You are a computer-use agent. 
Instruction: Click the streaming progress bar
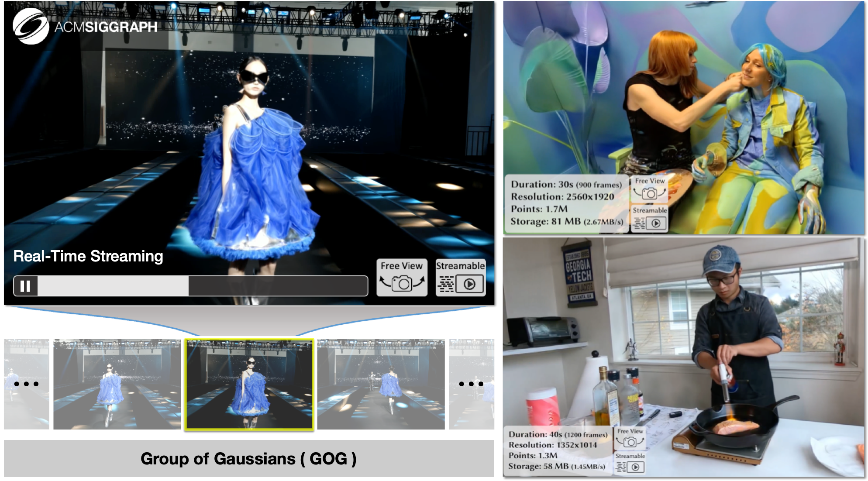point(202,286)
